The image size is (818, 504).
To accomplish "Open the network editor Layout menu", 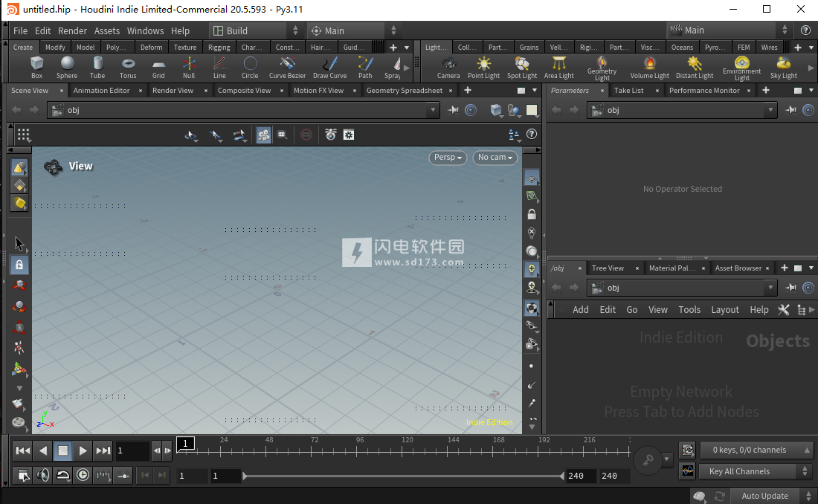I will click(x=724, y=310).
